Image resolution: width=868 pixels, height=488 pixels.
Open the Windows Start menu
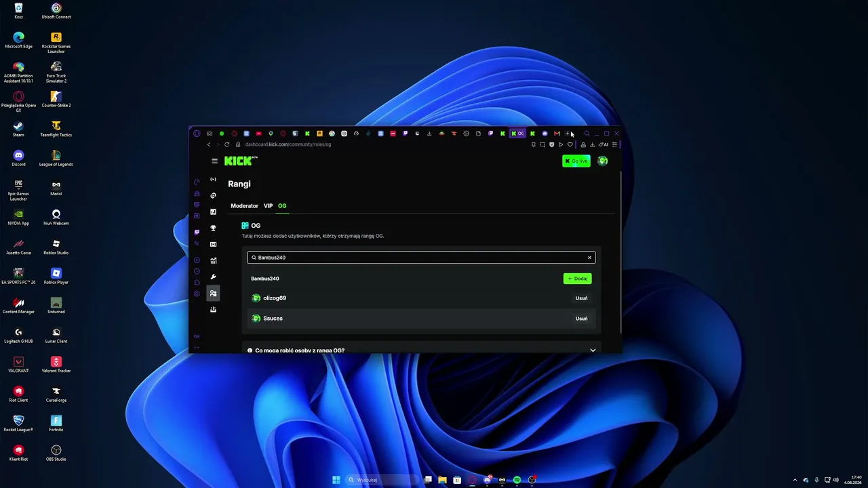pyautogui.click(x=336, y=480)
